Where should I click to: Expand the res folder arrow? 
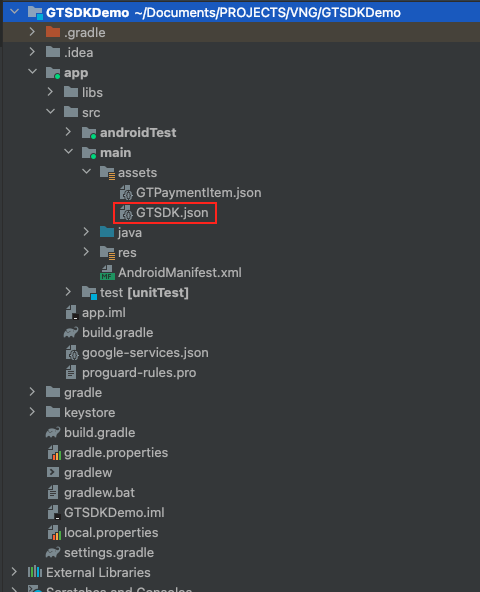click(86, 252)
